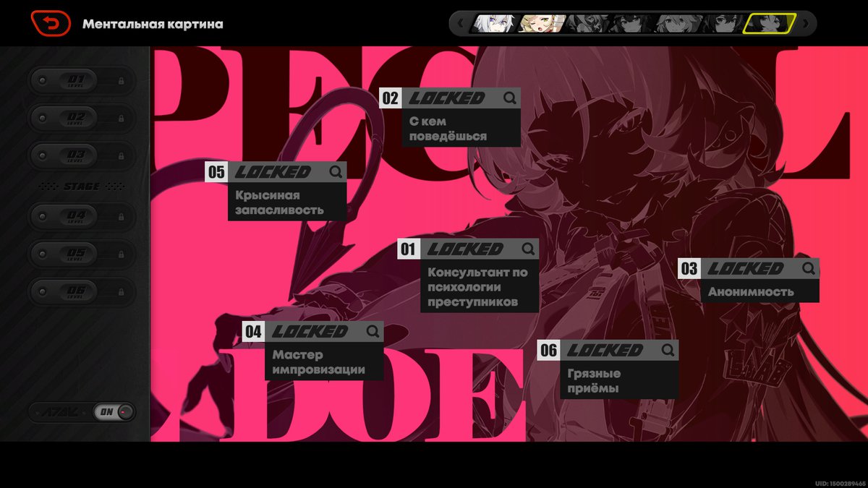The width and height of the screenshot is (868, 488).
Task: Select the white-haired character portrait
Action: (494, 24)
